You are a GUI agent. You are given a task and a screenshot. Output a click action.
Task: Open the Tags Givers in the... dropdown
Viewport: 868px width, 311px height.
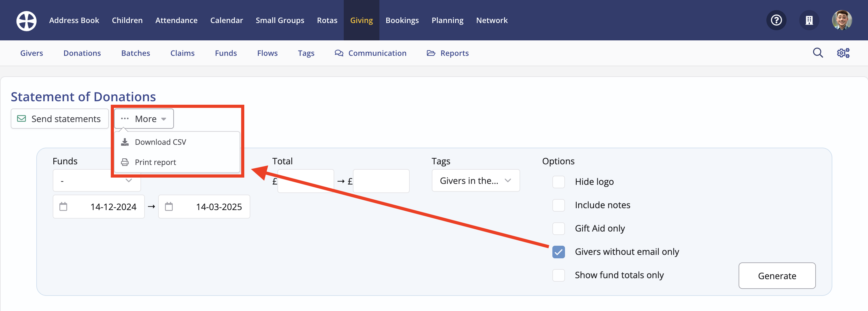[475, 181]
